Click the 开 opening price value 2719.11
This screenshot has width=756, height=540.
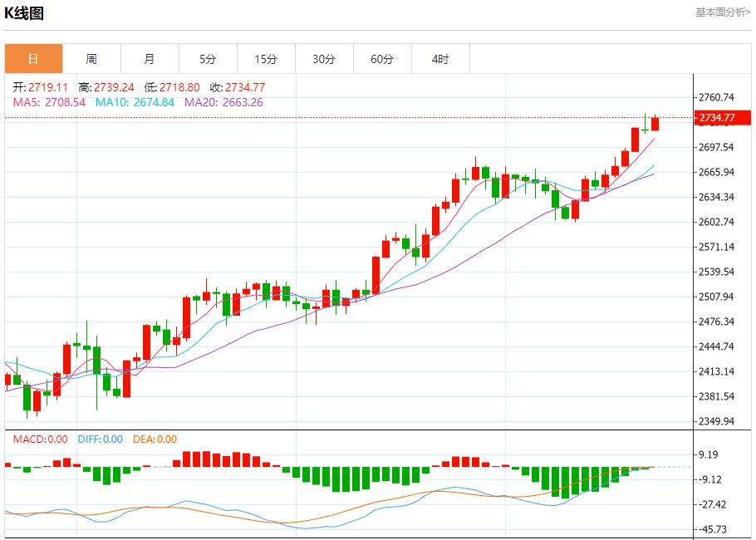(x=48, y=87)
